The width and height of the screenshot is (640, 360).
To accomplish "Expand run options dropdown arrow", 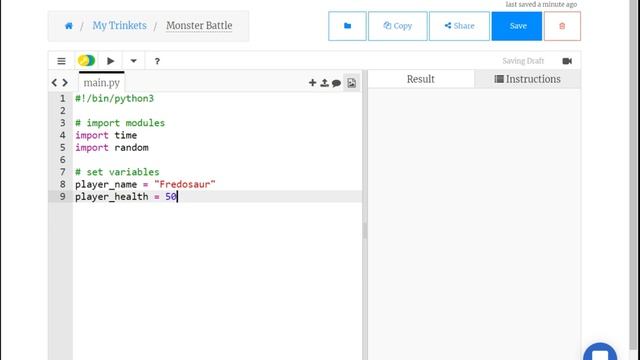I will (x=133, y=61).
